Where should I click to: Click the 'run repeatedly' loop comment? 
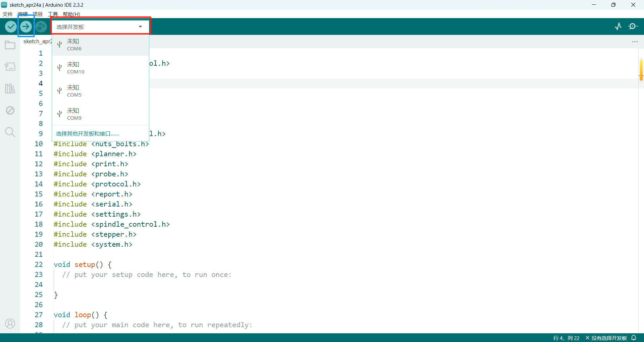157,325
